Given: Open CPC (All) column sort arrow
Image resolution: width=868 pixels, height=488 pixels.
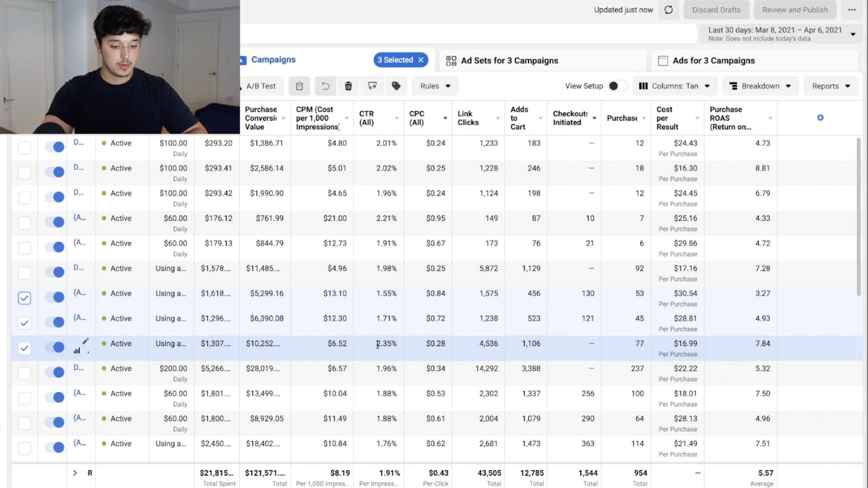Looking at the screenshot, I should tap(445, 118).
